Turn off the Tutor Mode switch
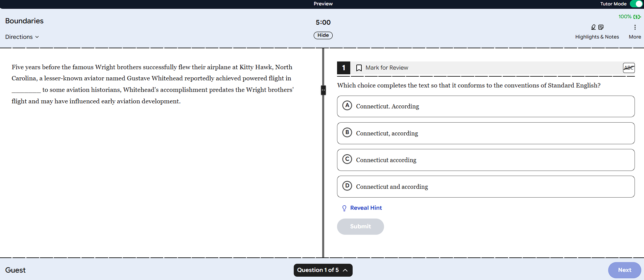The image size is (644, 280). (636, 4)
